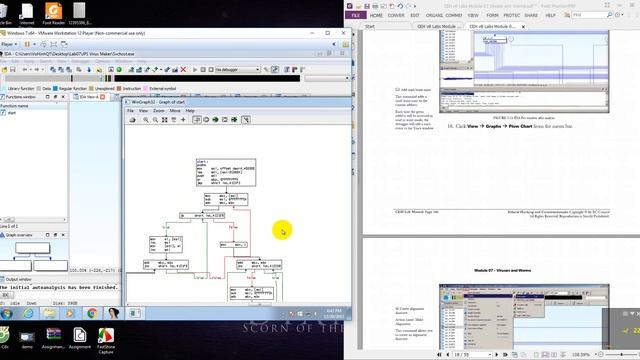Viewport: 640px width, 360px height.
Task: Select the start function in Functions window
Action: point(11,113)
